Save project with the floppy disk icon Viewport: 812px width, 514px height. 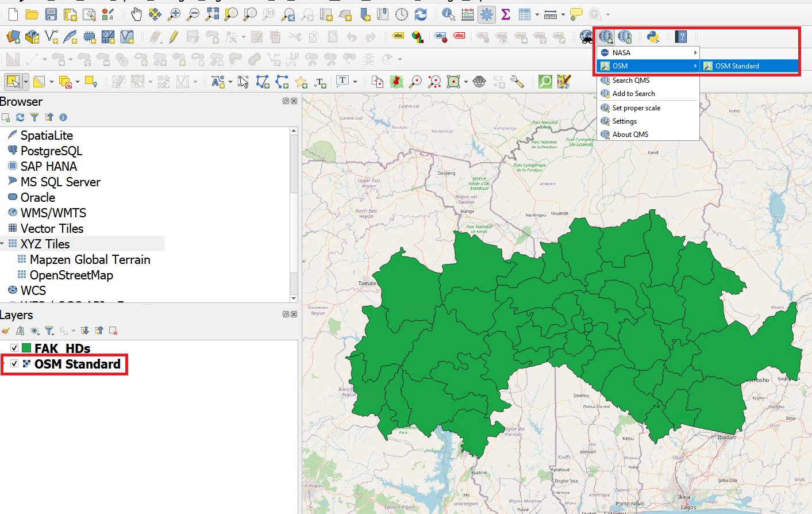click(51, 14)
